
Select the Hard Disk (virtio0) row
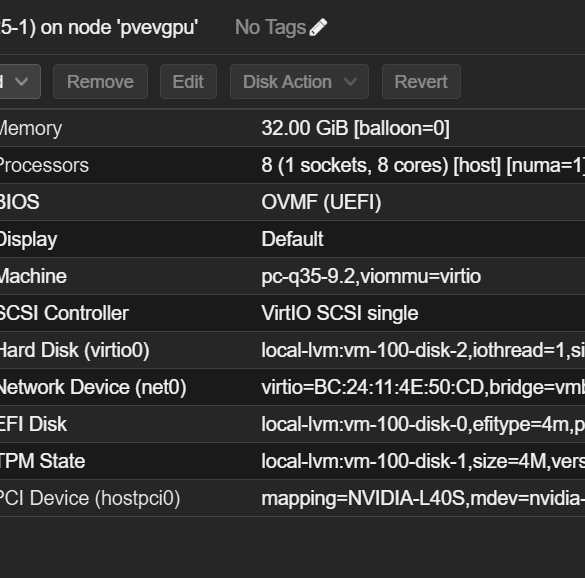pyautogui.click(x=292, y=350)
